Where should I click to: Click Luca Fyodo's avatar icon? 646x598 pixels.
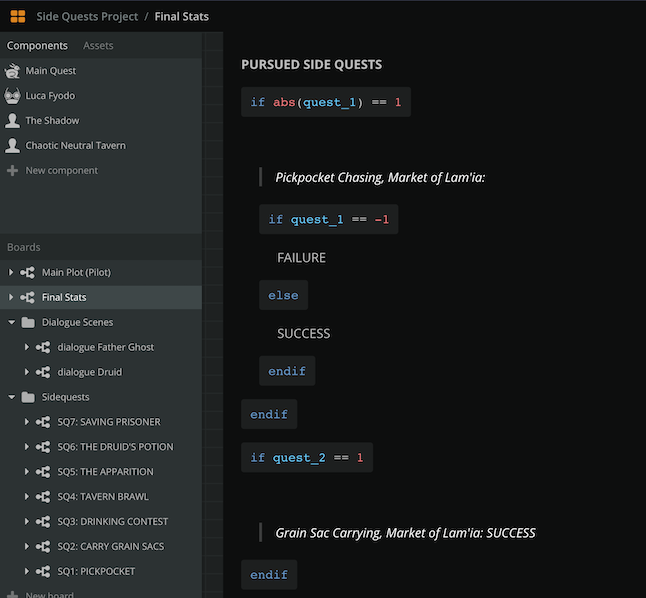pyautogui.click(x=12, y=96)
